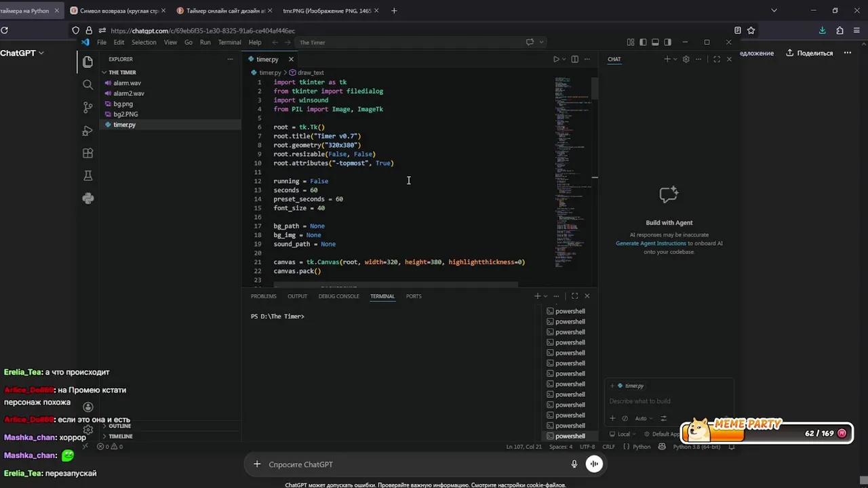Image resolution: width=868 pixels, height=488 pixels.
Task: Open new terminal launch profile dropdown
Action: 545,296
